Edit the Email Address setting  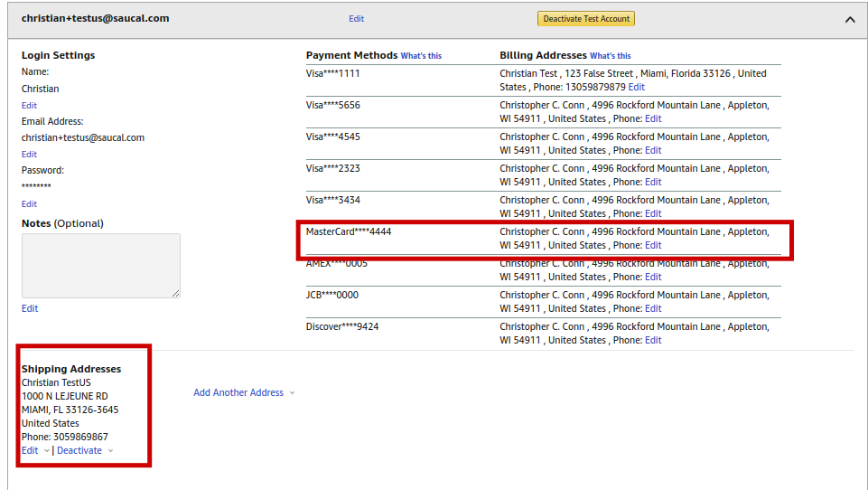click(29, 154)
